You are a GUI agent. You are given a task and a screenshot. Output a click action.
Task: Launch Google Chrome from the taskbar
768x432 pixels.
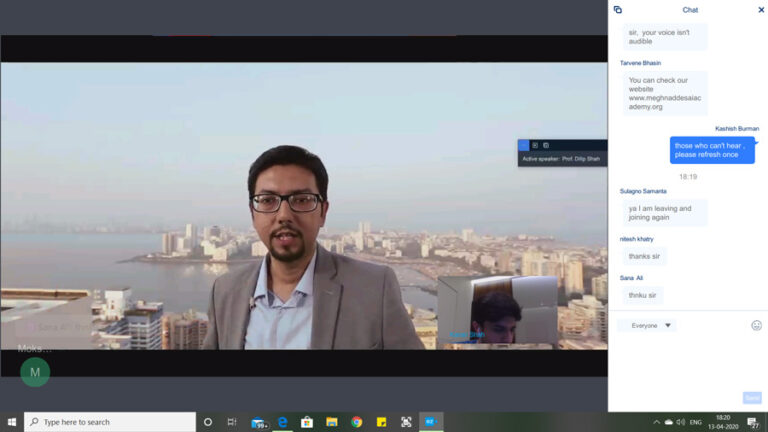click(x=357, y=422)
